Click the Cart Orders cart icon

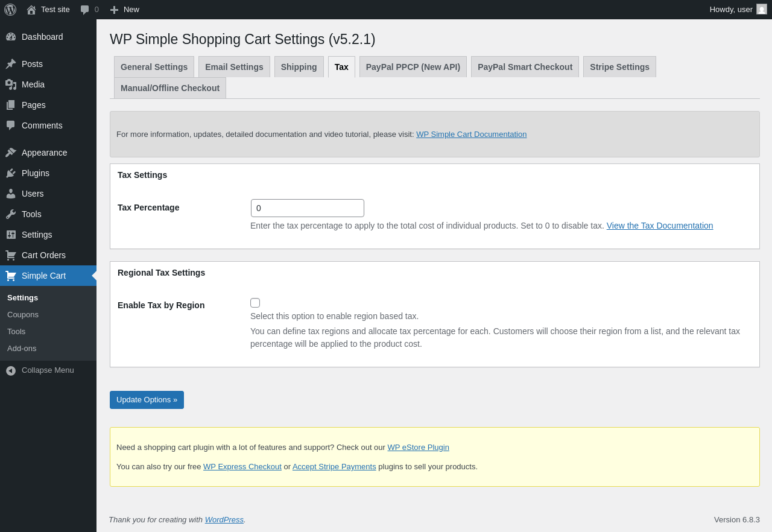[x=11, y=255]
